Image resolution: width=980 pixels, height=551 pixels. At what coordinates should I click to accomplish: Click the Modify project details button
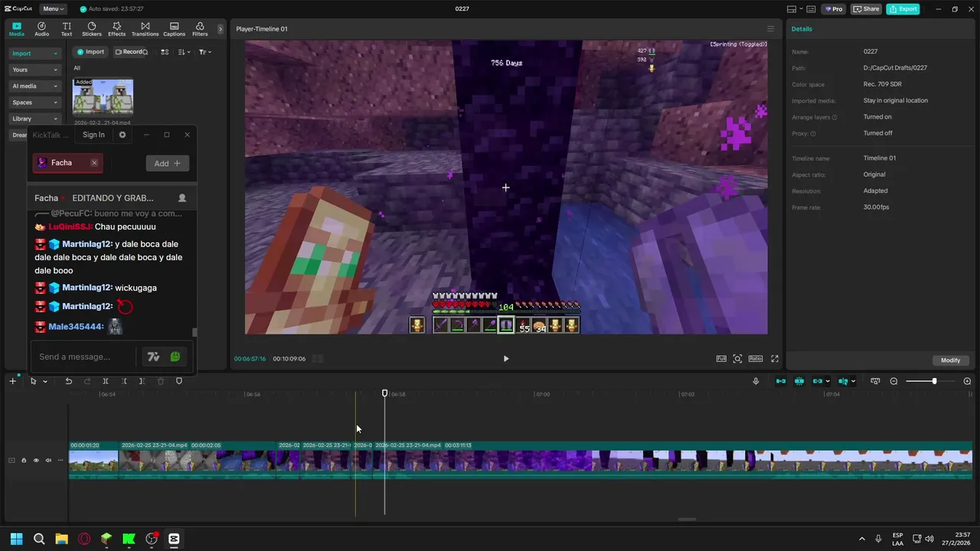(x=950, y=360)
